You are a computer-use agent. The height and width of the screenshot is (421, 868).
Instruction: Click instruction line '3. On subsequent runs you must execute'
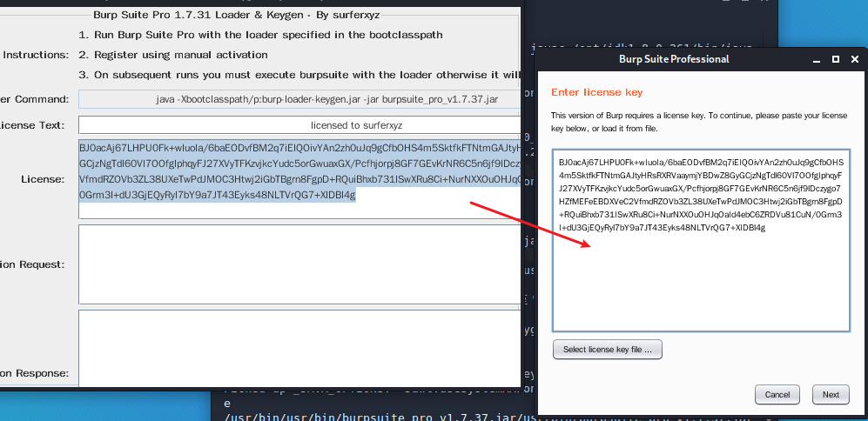click(x=299, y=75)
